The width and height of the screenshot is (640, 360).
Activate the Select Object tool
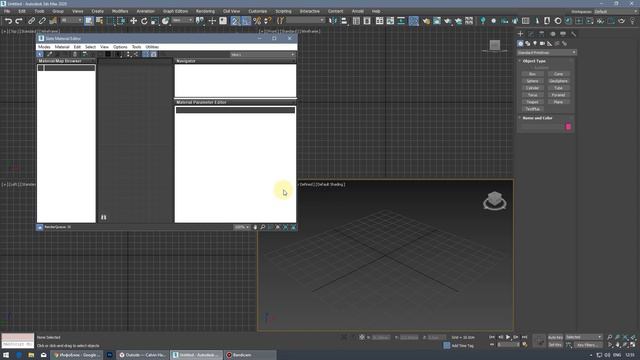pos(89,21)
